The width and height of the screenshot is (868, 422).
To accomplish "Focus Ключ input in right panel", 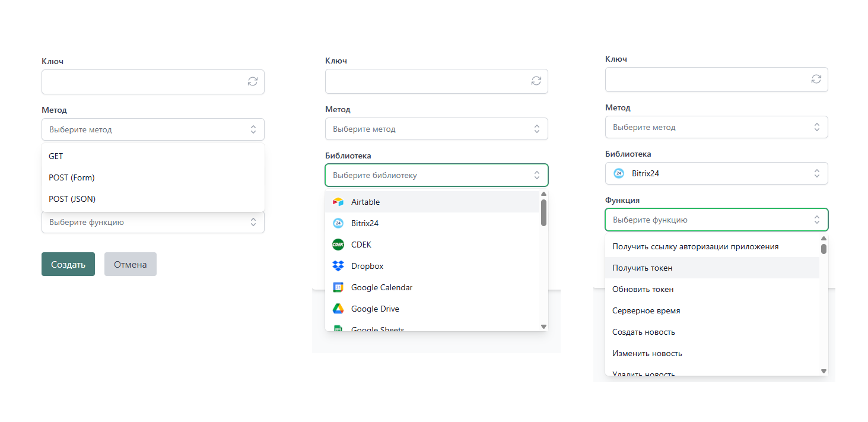I will 717,80.
